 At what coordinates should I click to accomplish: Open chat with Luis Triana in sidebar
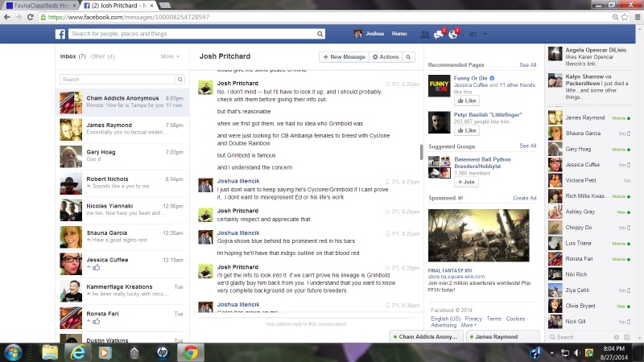pos(589,244)
